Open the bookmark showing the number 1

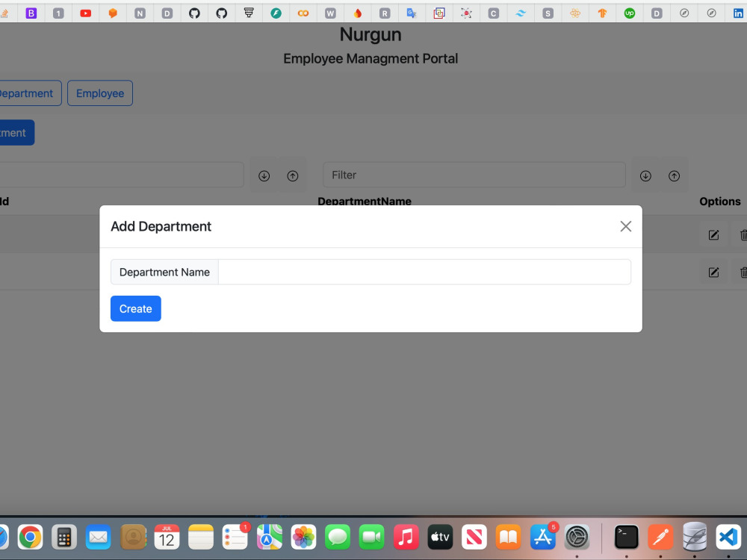(58, 13)
